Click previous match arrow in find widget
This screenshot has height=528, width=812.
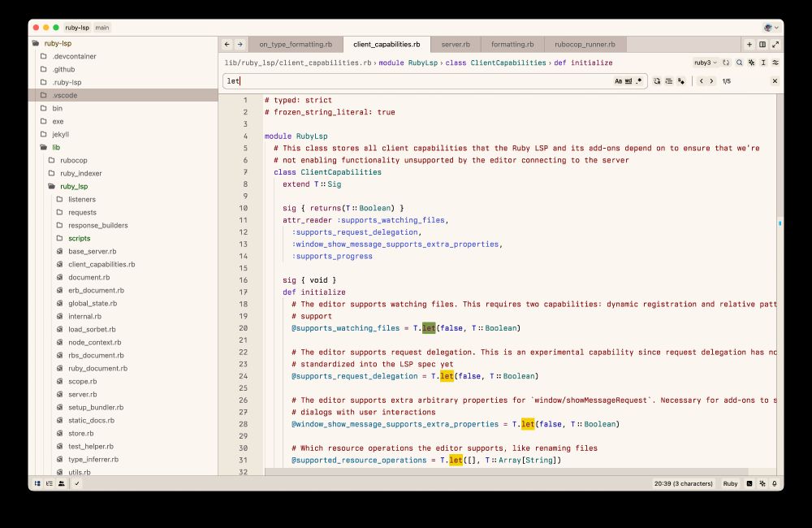(702, 80)
